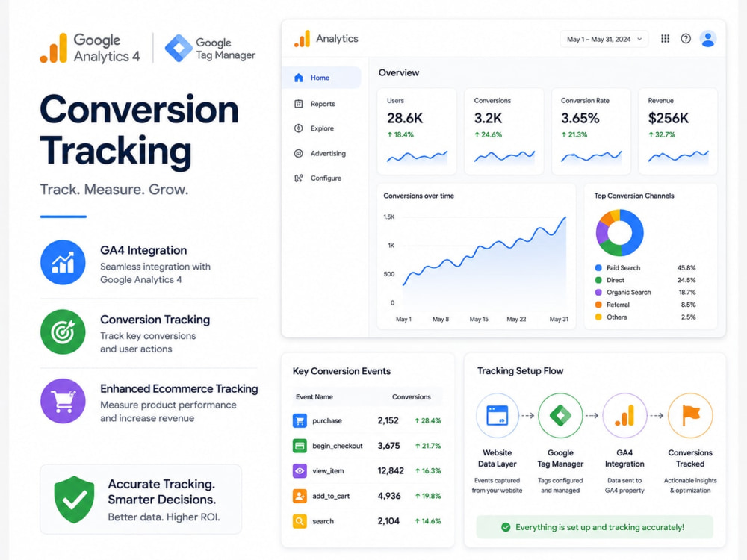This screenshot has height=560, width=747.
Task: Select Home in the sidebar menu
Action: pyautogui.click(x=321, y=78)
